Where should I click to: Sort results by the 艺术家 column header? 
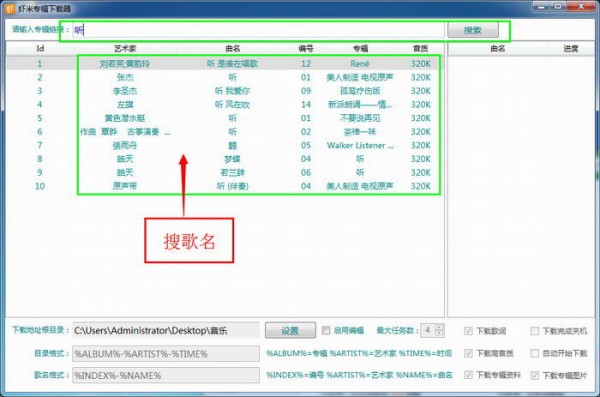click(125, 49)
